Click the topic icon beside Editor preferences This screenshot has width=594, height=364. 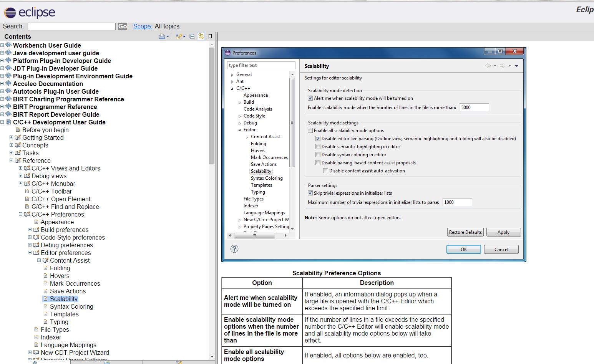pyautogui.click(x=36, y=253)
